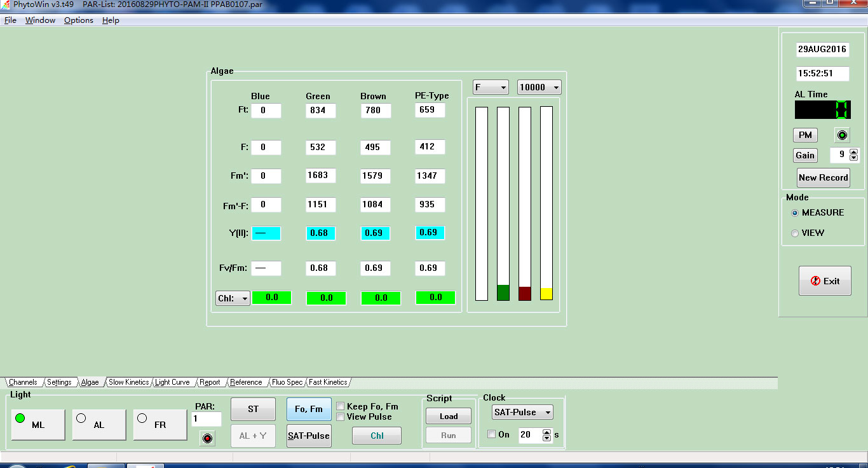This screenshot has height=468, width=868.
Task: Increase the Gain value with up arrow
Action: pos(853,152)
